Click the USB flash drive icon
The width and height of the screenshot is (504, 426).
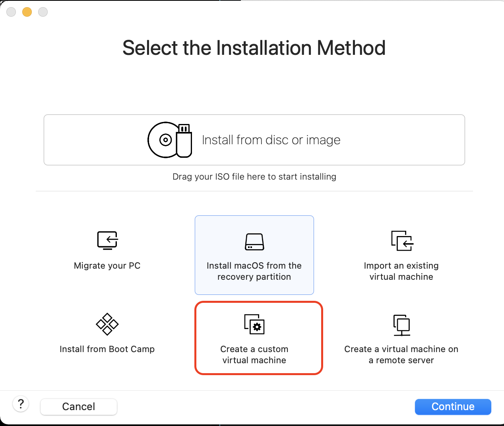pos(184,141)
